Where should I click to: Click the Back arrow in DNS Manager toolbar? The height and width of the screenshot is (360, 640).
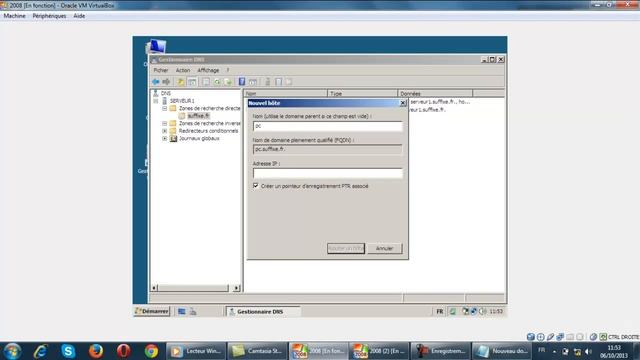pyautogui.click(x=156, y=82)
